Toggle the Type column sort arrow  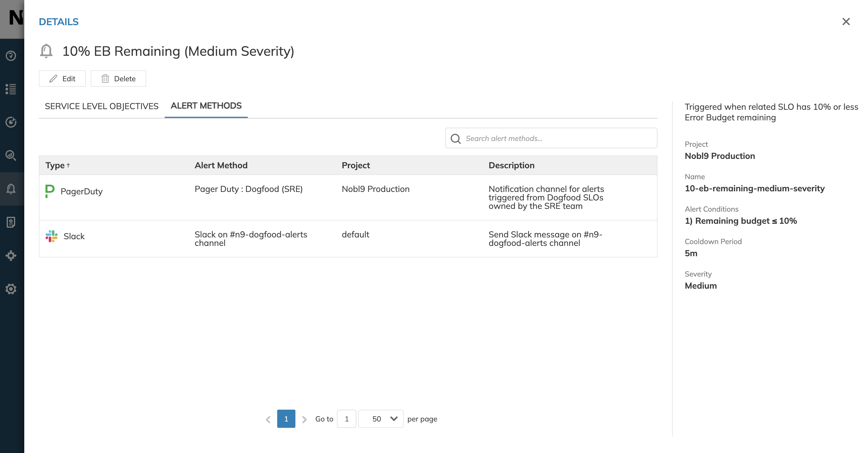pos(69,165)
